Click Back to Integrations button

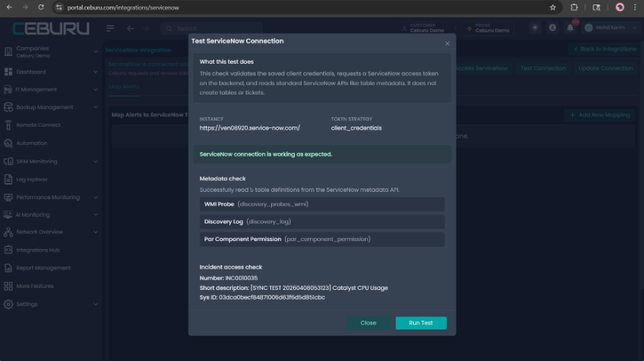pos(604,49)
